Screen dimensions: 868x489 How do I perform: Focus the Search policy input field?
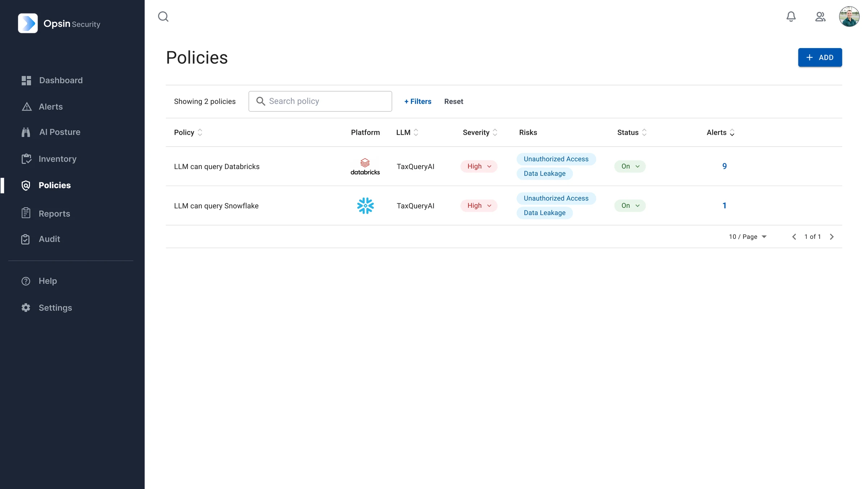tap(320, 101)
